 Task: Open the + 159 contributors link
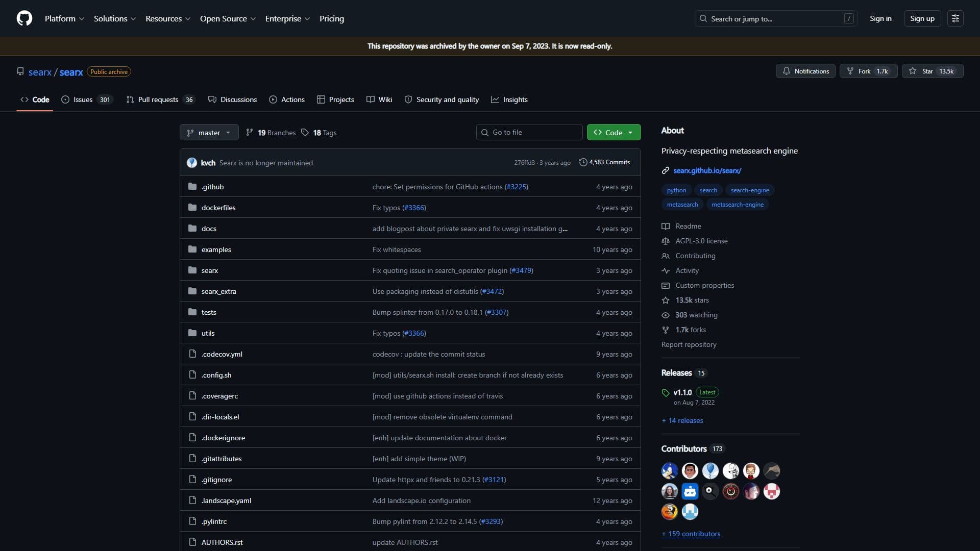[x=691, y=534]
